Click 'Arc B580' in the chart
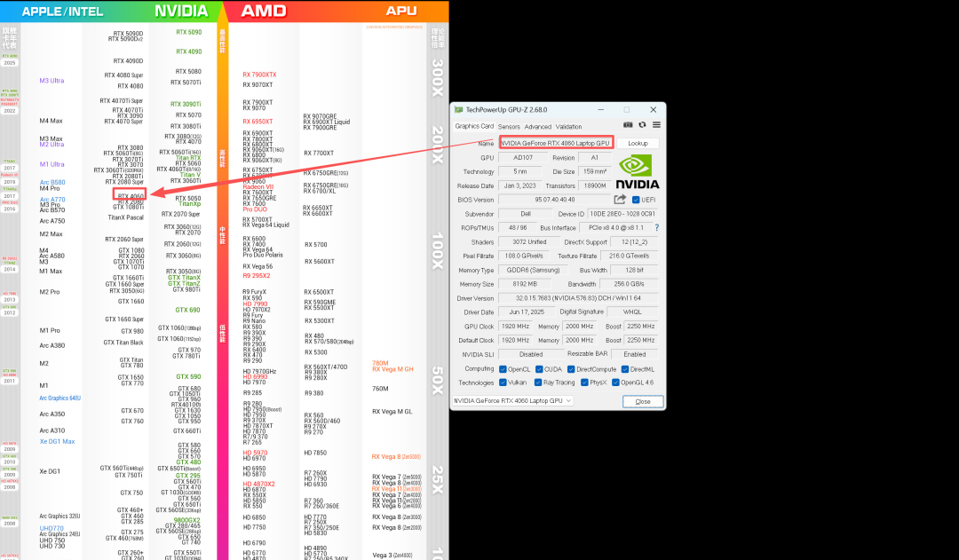Viewport: 959px width, 560px height. pos(52,182)
